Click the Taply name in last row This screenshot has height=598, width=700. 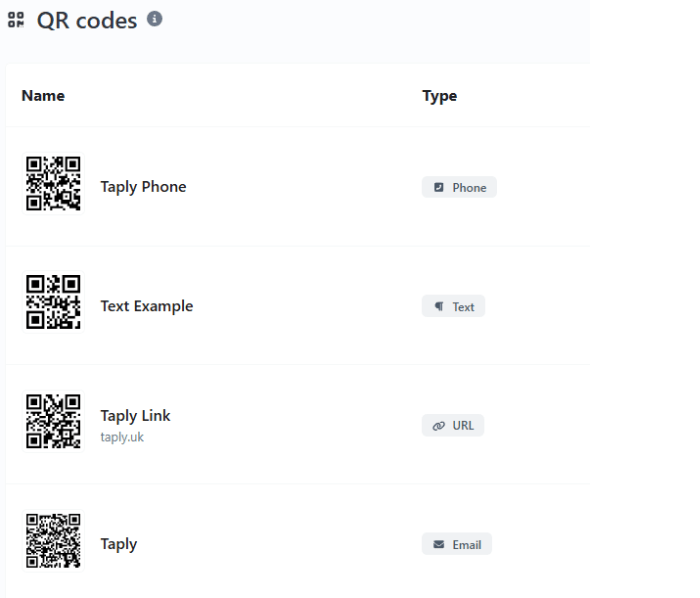pyautogui.click(x=118, y=544)
